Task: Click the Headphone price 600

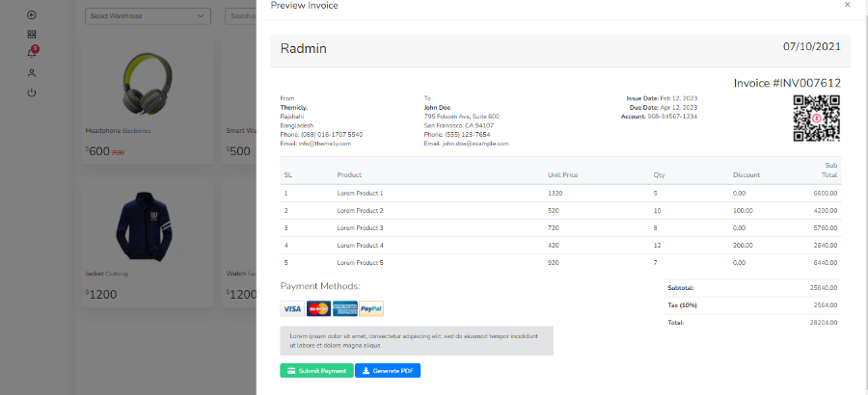Action: pos(98,151)
